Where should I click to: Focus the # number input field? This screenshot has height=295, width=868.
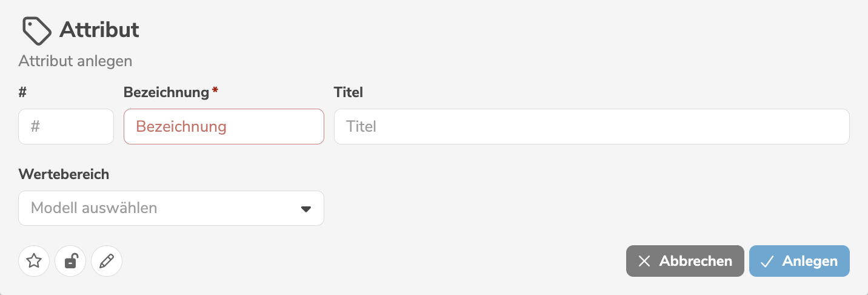pos(66,127)
